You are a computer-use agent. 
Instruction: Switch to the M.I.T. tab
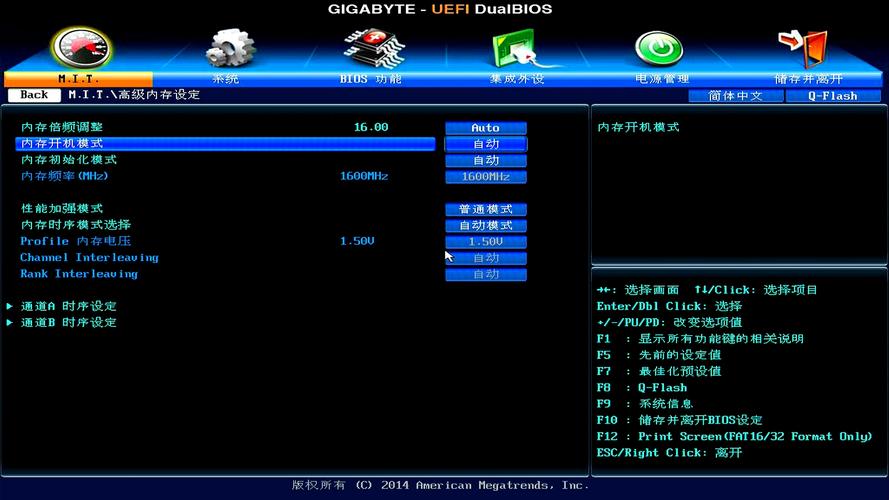[x=78, y=79]
